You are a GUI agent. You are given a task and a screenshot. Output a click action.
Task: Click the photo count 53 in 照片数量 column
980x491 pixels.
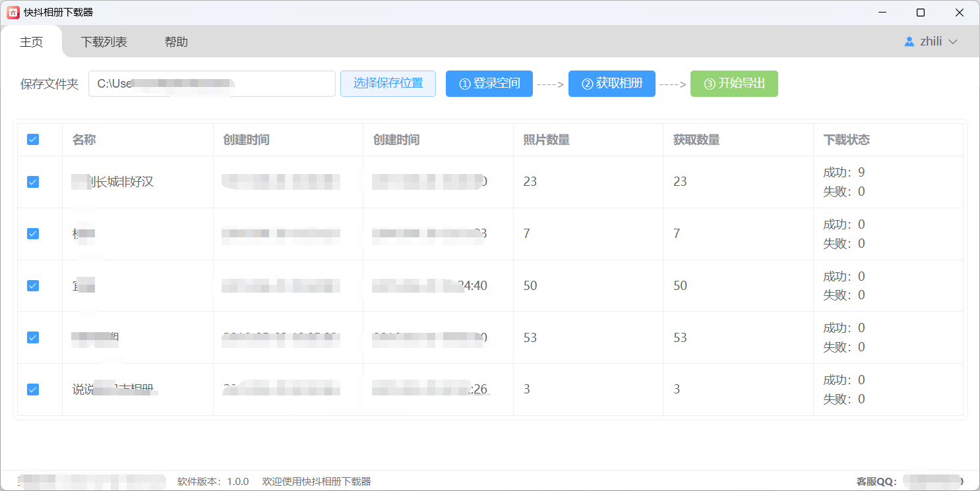(530, 337)
